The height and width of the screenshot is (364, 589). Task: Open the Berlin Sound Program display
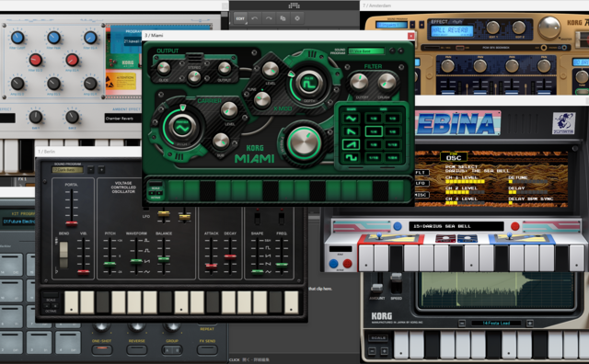tap(67, 170)
